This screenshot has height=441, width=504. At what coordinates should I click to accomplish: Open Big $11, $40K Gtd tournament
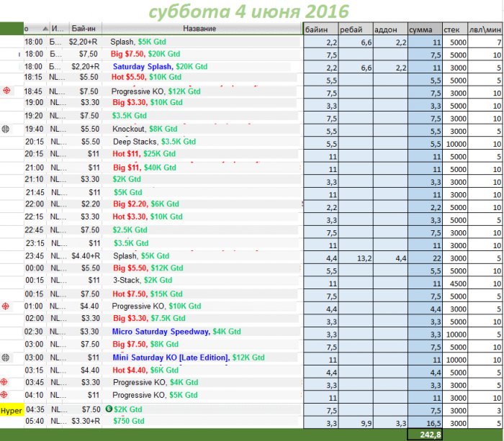click(145, 168)
